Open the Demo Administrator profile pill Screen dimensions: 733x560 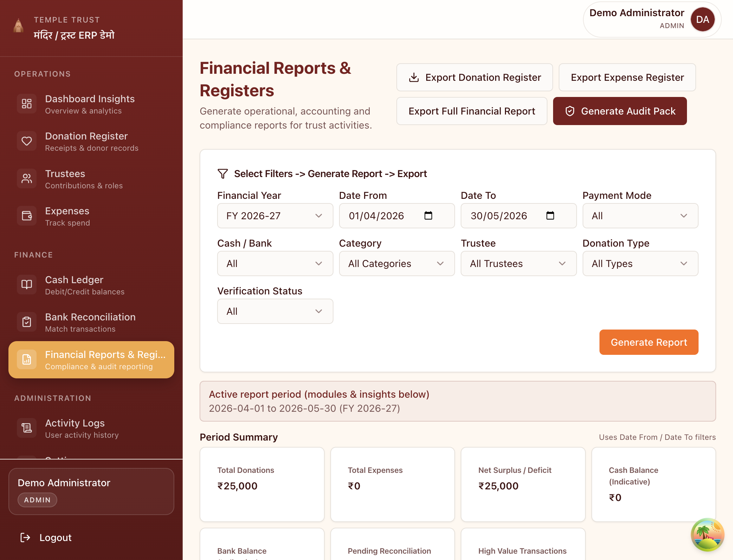tap(652, 19)
